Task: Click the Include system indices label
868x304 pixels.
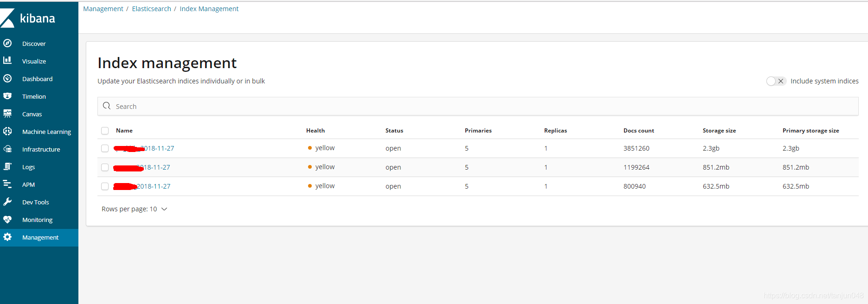Action: [824, 81]
